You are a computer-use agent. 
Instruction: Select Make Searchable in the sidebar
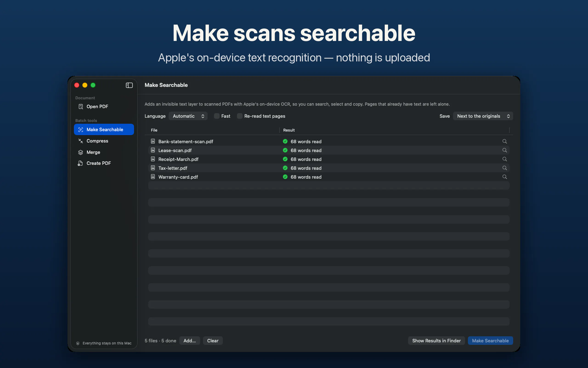(104, 129)
